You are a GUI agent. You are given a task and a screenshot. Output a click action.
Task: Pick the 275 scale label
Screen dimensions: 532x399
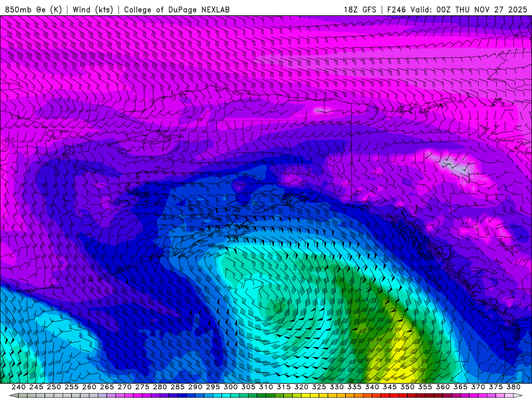[x=142, y=387]
